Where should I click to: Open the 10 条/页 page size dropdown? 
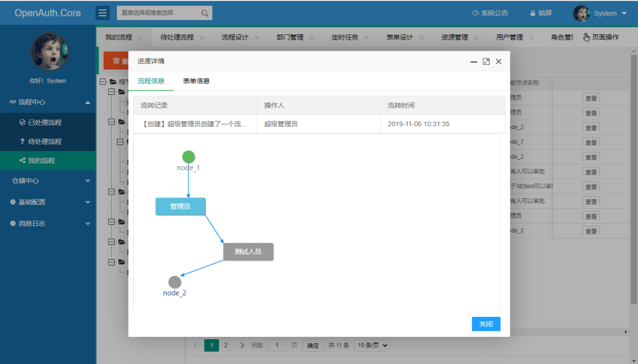coord(372,345)
